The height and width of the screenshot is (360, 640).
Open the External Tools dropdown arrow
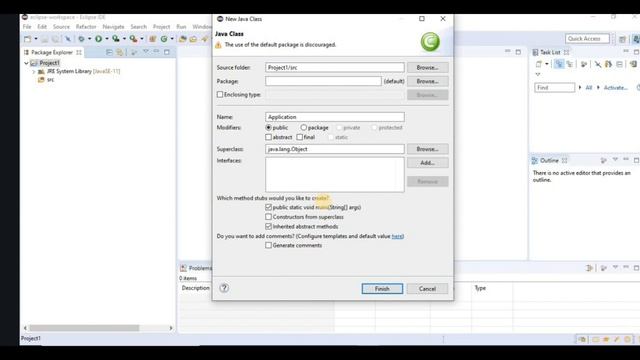(142, 39)
